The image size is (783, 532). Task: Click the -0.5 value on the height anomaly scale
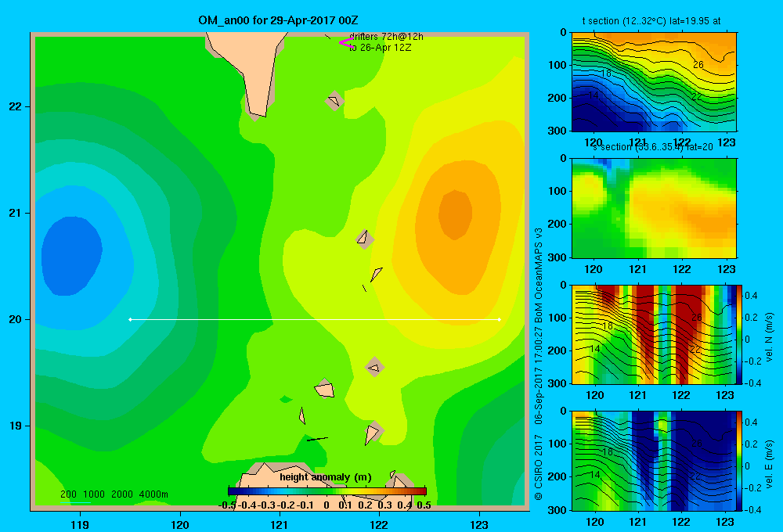tap(227, 505)
